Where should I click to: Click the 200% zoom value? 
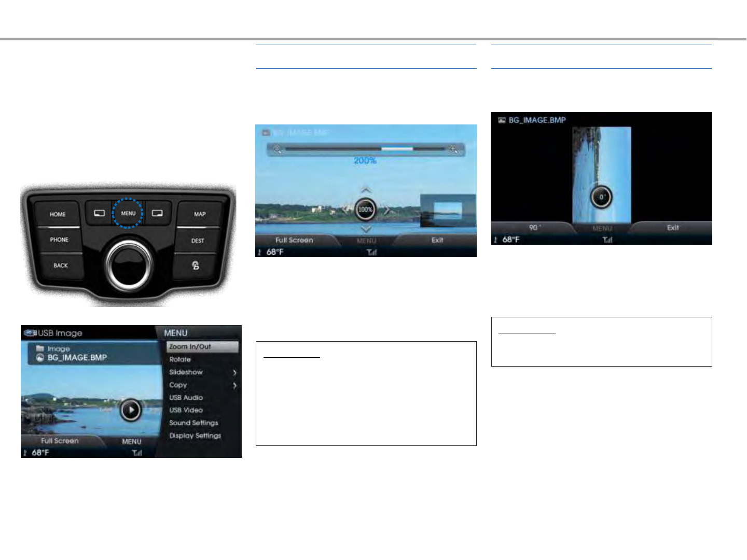[365, 161]
